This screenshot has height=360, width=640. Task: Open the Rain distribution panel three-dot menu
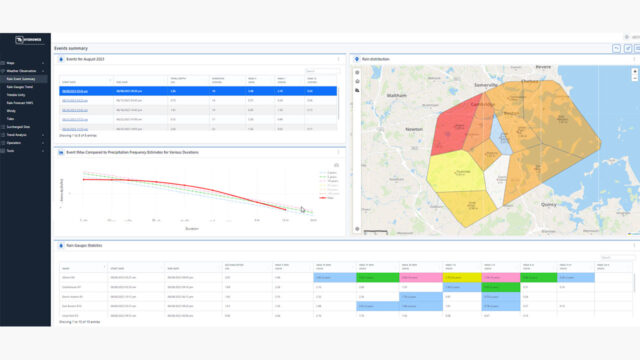tap(634, 59)
